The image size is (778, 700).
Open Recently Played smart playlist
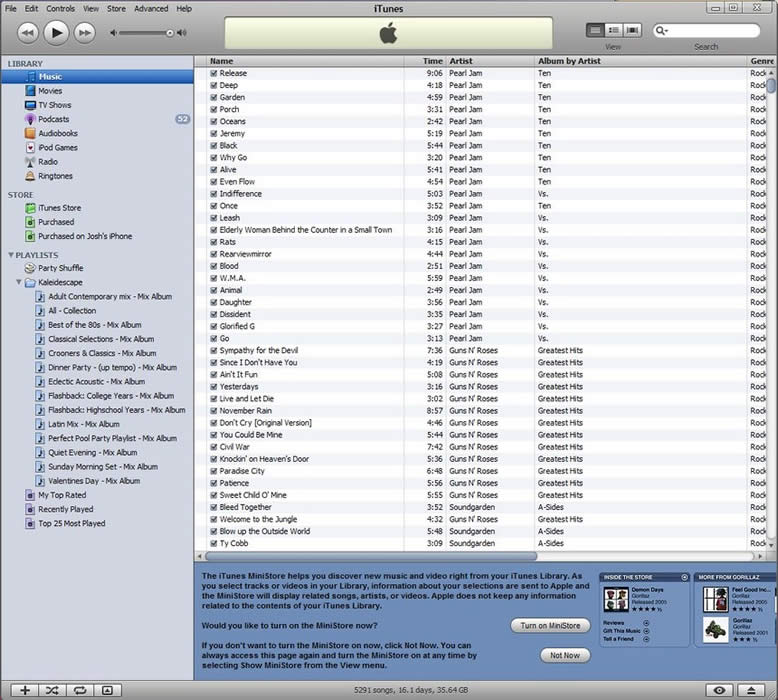point(65,509)
